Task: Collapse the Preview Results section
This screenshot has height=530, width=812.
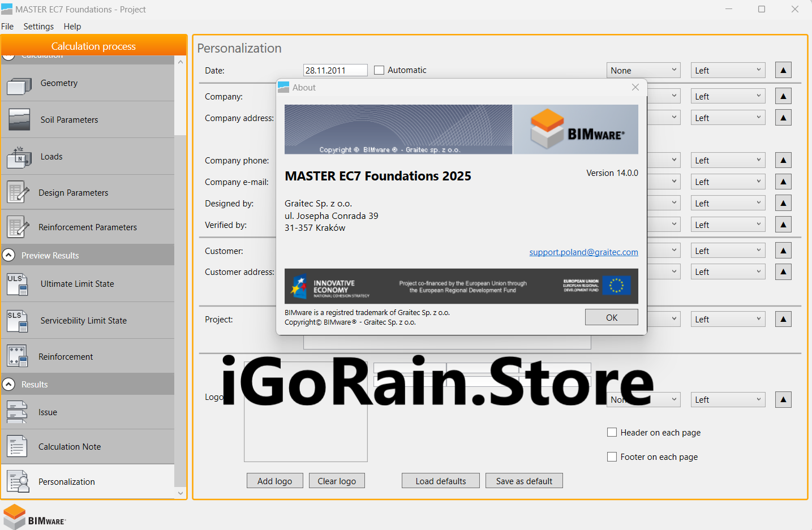Action: [x=8, y=255]
